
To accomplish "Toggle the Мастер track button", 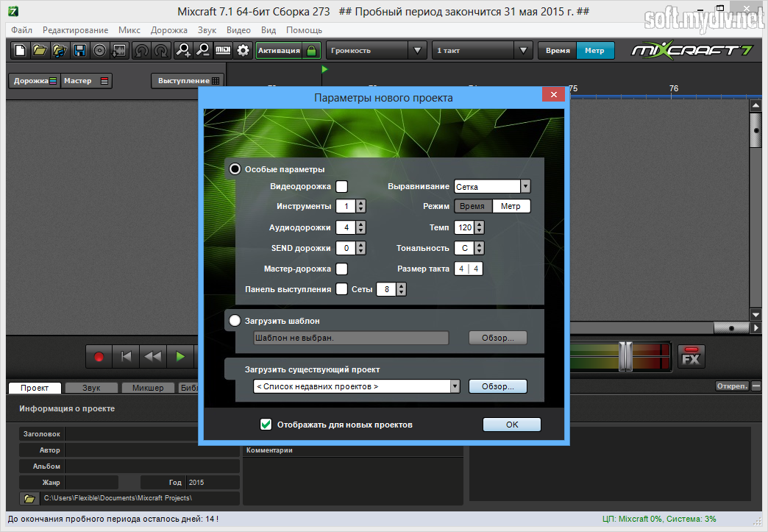I will point(86,81).
